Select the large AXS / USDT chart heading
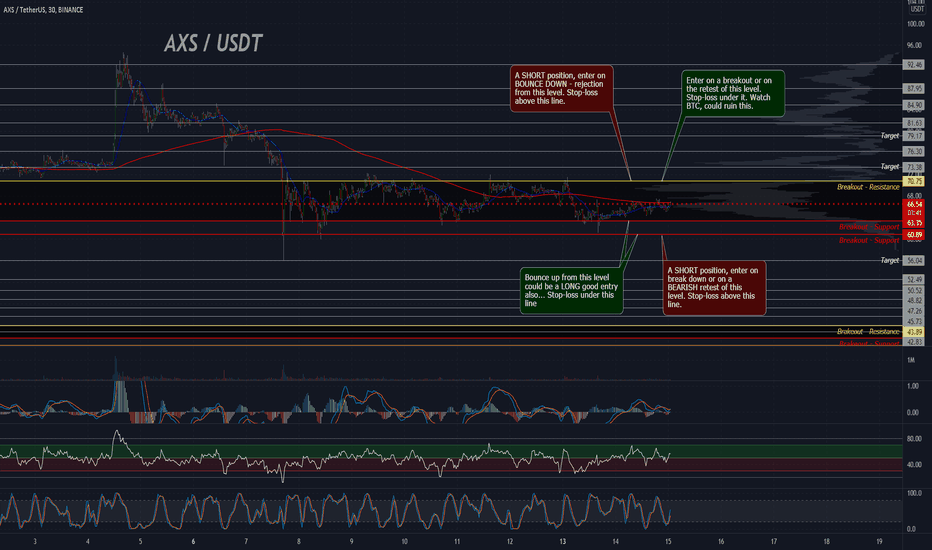 pyautogui.click(x=213, y=43)
